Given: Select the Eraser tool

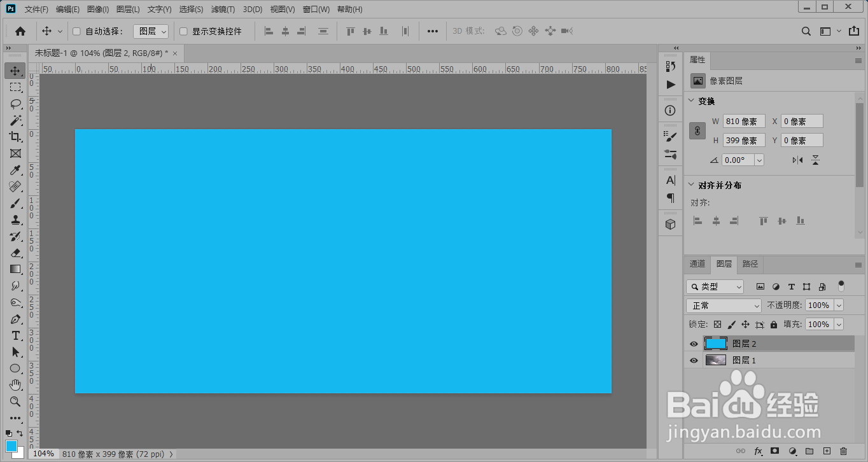Looking at the screenshot, I should tap(15, 253).
